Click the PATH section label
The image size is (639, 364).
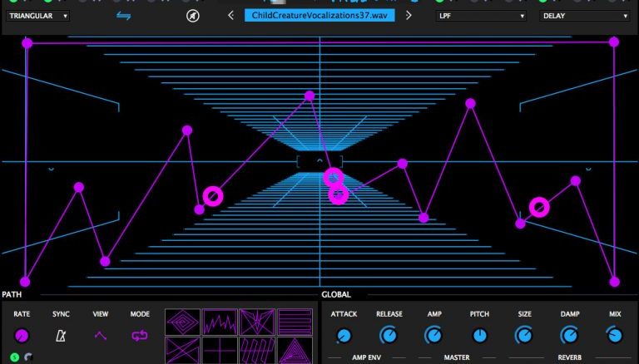(12, 294)
